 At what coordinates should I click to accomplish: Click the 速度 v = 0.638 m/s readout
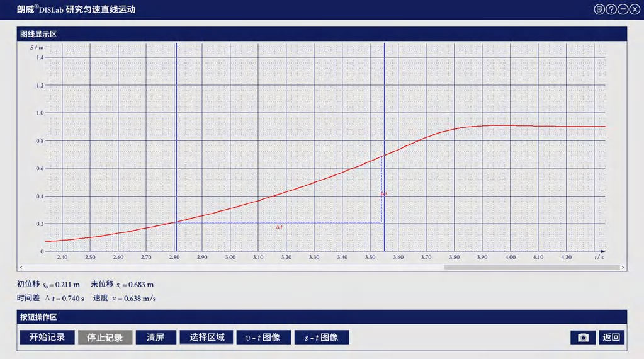tap(125, 298)
